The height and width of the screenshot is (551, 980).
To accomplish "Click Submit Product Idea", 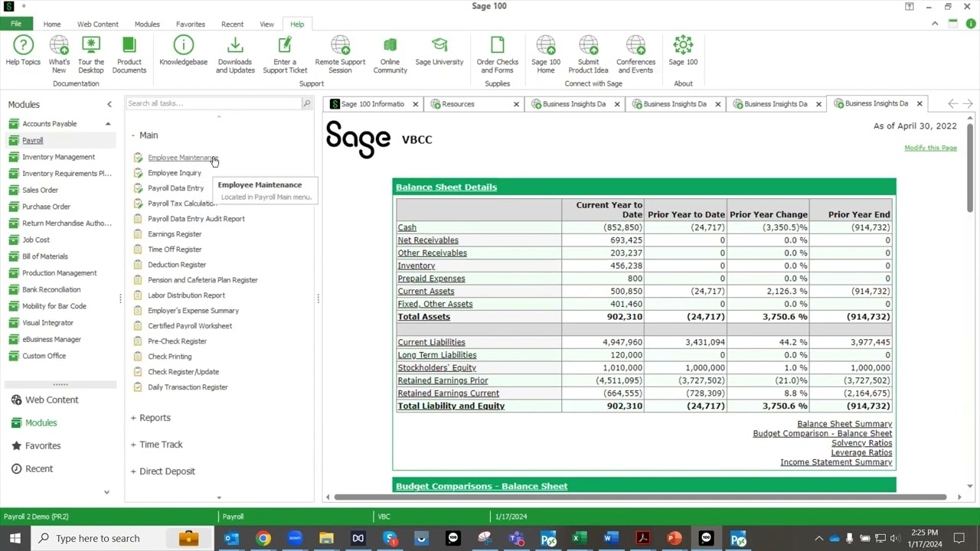I will click(x=588, y=54).
